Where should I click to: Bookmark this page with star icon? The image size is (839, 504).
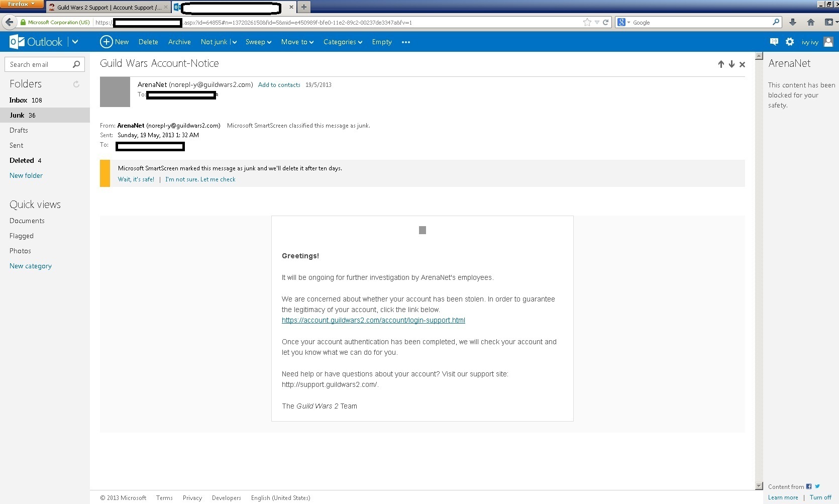(x=587, y=22)
